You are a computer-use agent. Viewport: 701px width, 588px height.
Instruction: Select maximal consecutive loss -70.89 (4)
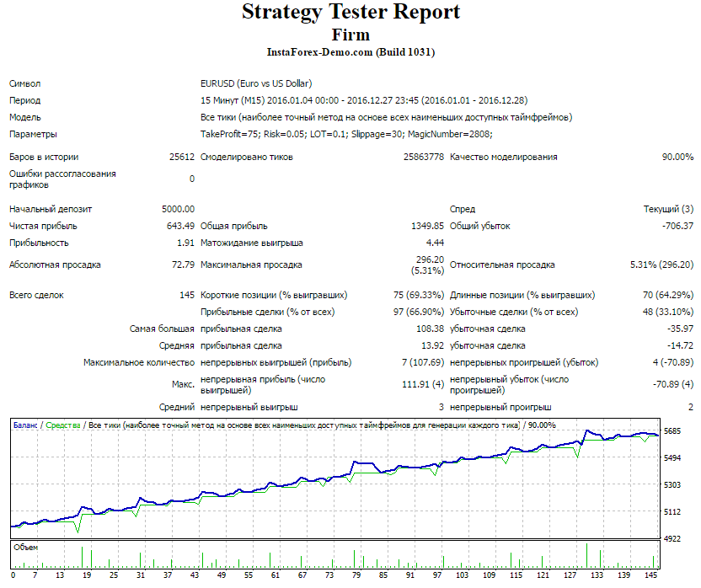673,384
